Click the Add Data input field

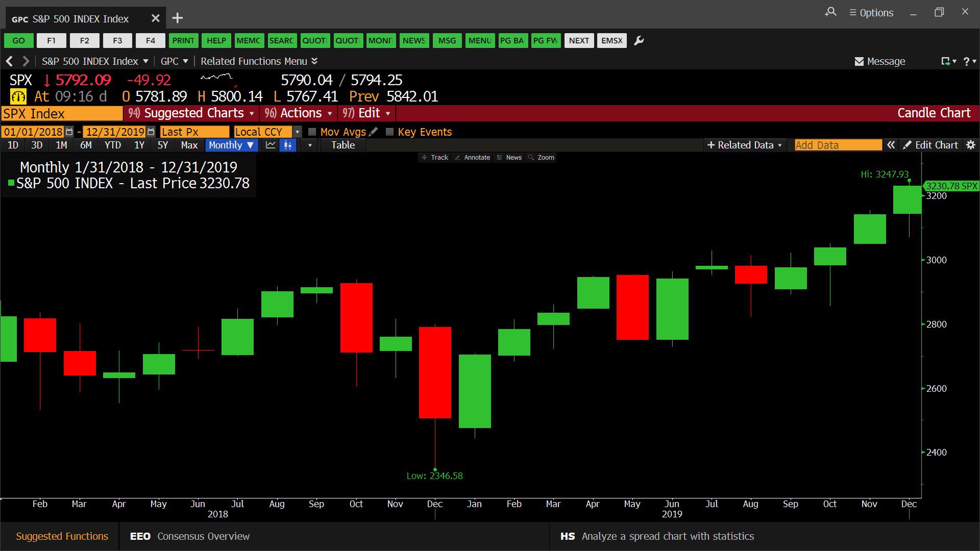point(838,145)
